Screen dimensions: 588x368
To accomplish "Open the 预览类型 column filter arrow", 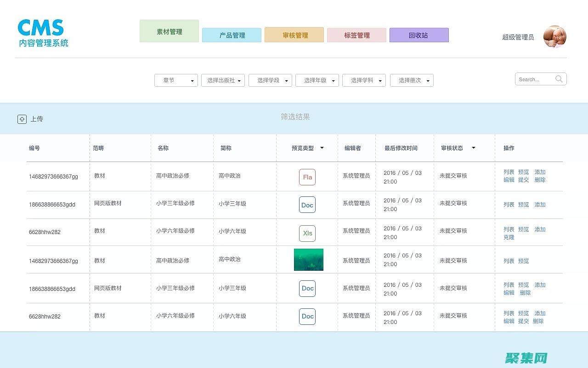I will pyautogui.click(x=322, y=148).
